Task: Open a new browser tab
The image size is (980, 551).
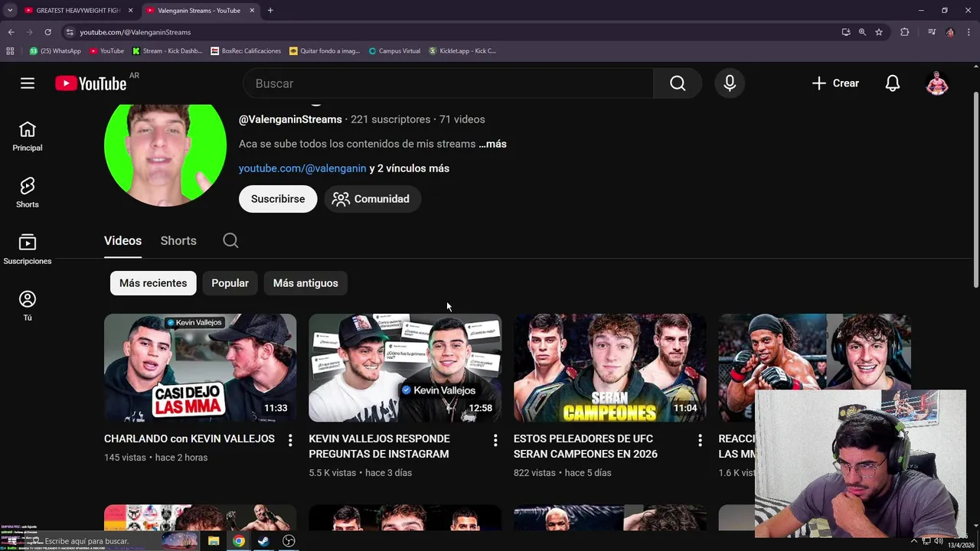Action: tap(270, 11)
